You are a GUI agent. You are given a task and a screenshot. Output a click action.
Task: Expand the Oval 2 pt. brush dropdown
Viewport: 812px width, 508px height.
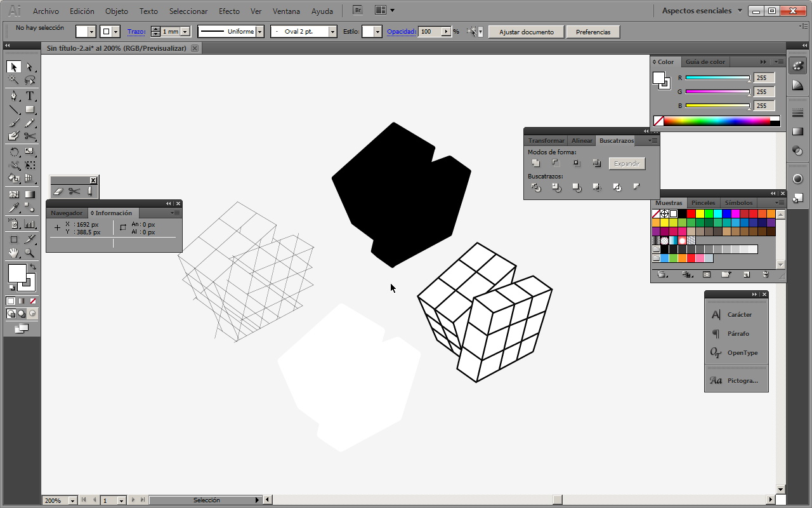click(332, 32)
